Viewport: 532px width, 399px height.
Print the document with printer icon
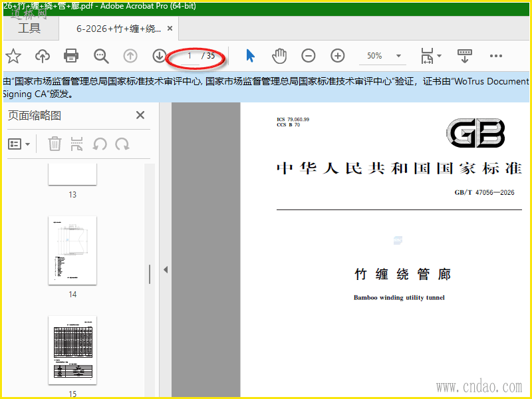(71, 56)
